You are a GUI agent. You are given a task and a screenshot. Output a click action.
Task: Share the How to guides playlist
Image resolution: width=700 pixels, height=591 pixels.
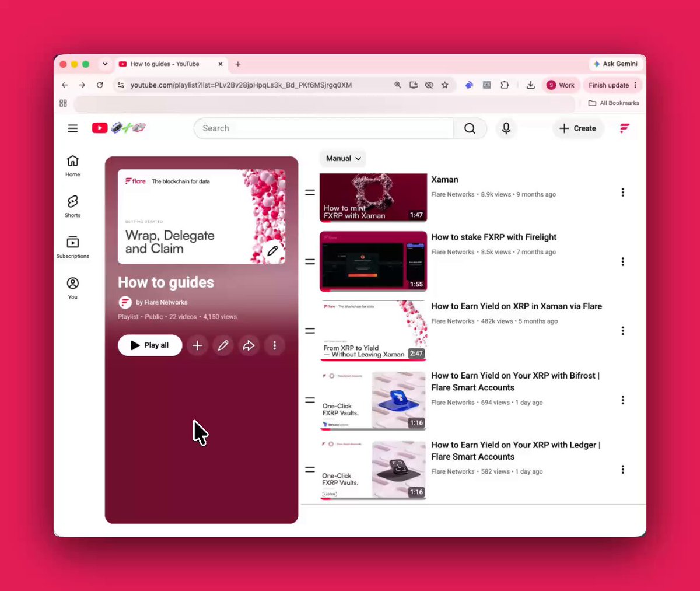249,345
